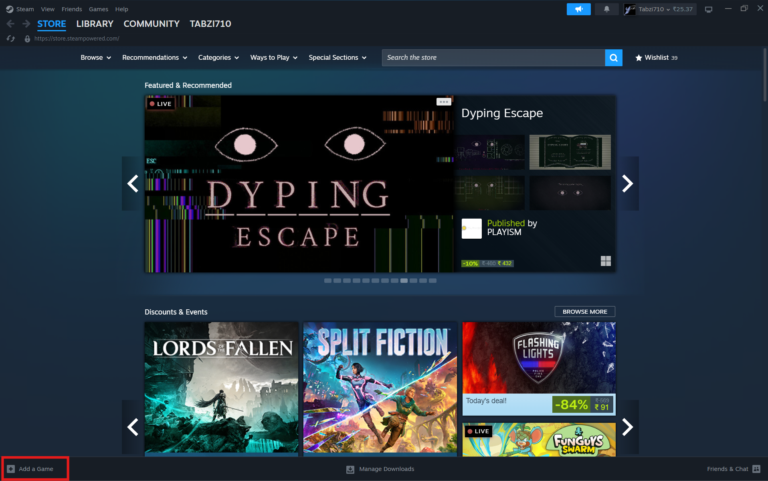Click the -84% Flashing Lights discount badge
The image size is (768, 481).
[571, 405]
